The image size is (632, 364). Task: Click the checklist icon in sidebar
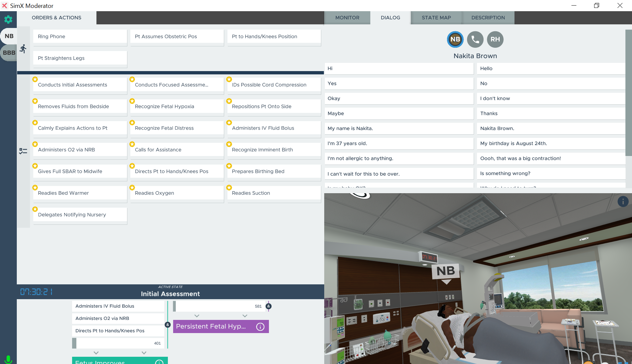(23, 151)
